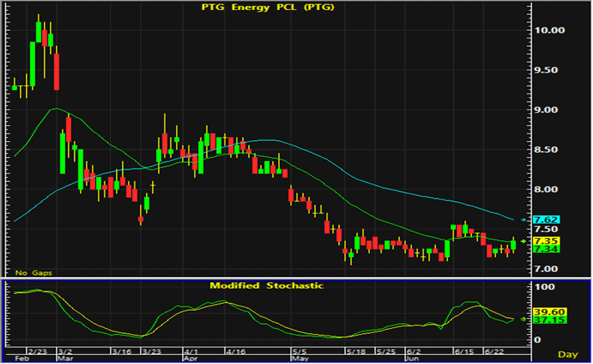Click the green arrow beside 7.35
Viewport: 593px width, 364px height.
click(524, 240)
